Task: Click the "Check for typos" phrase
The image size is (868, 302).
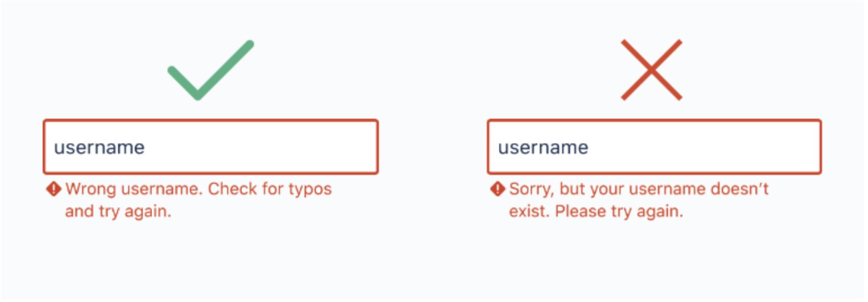Action: tap(269, 189)
